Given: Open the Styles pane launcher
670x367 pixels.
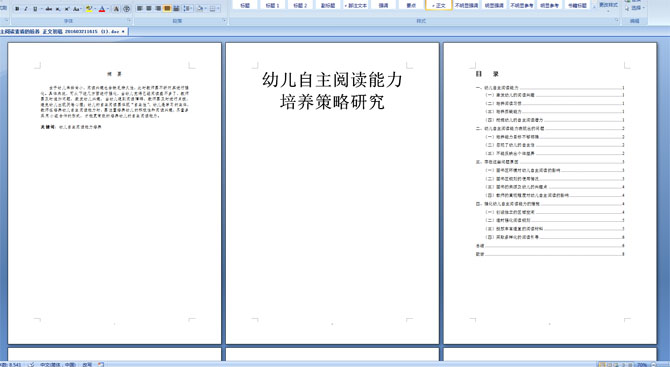Looking at the screenshot, I should [617, 21].
